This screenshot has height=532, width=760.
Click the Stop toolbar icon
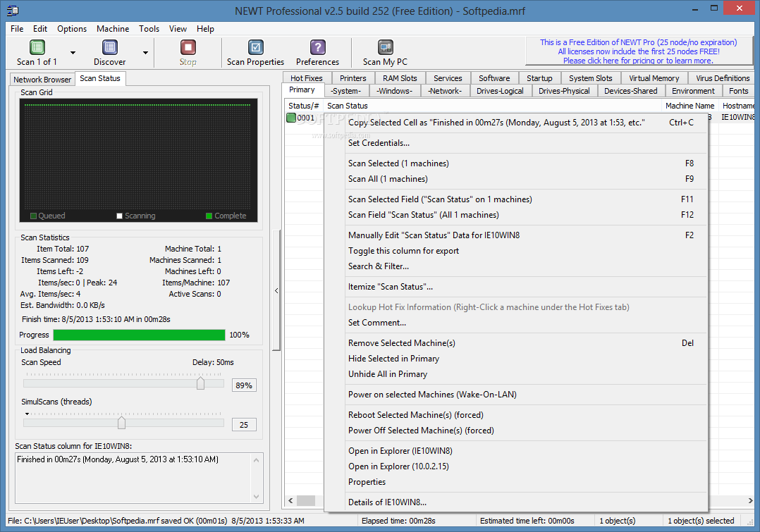188,47
